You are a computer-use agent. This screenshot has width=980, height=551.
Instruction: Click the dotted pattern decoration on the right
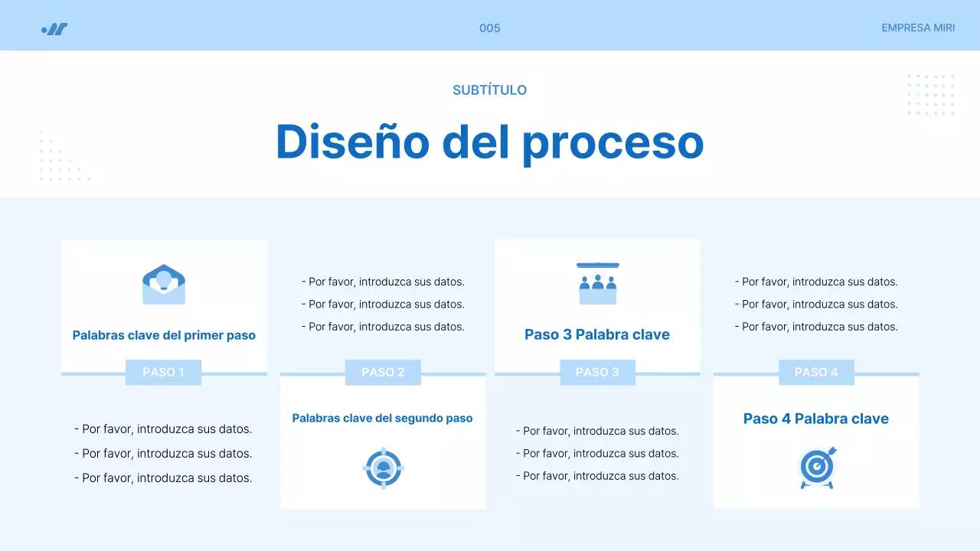click(x=931, y=96)
